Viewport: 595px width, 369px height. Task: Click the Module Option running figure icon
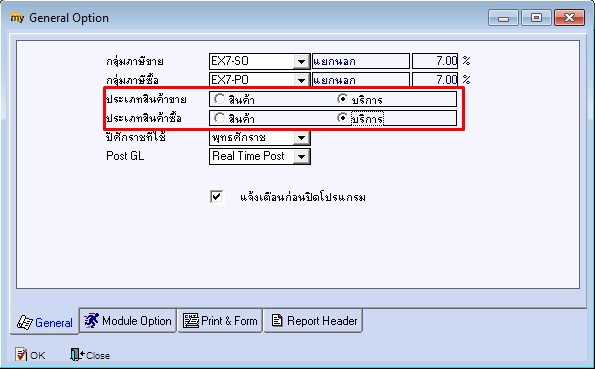[91, 321]
